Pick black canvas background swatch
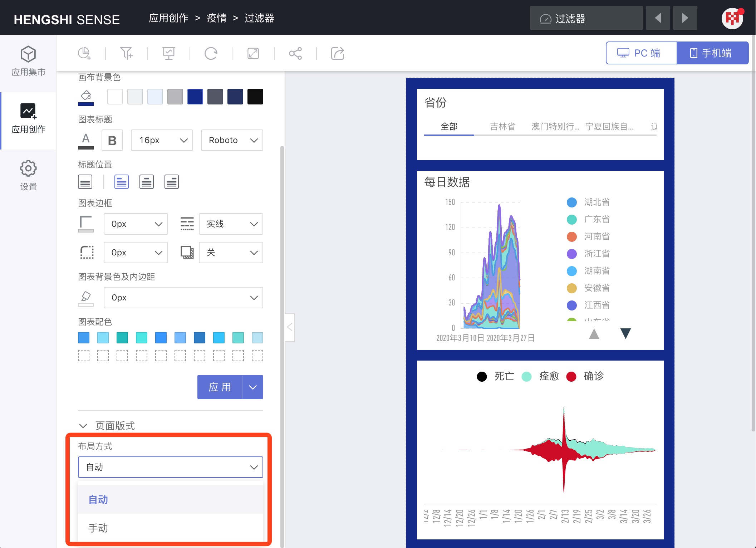 (255, 97)
